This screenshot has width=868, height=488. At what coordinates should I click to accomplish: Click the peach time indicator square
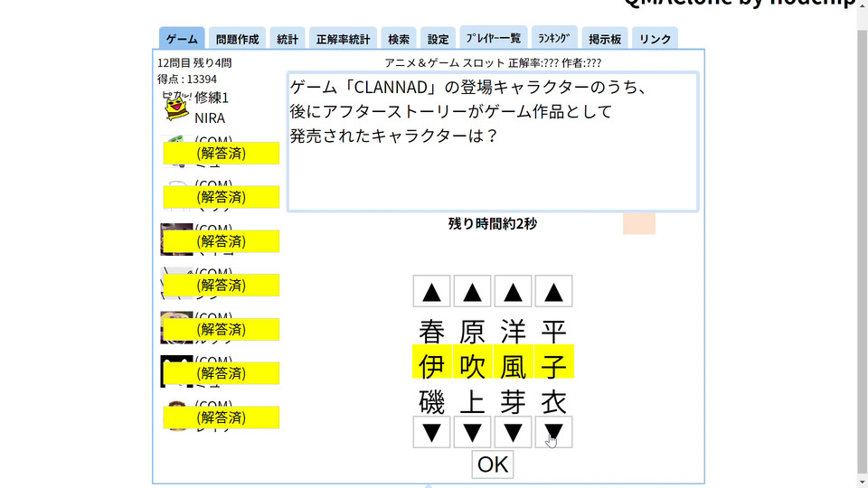point(639,223)
